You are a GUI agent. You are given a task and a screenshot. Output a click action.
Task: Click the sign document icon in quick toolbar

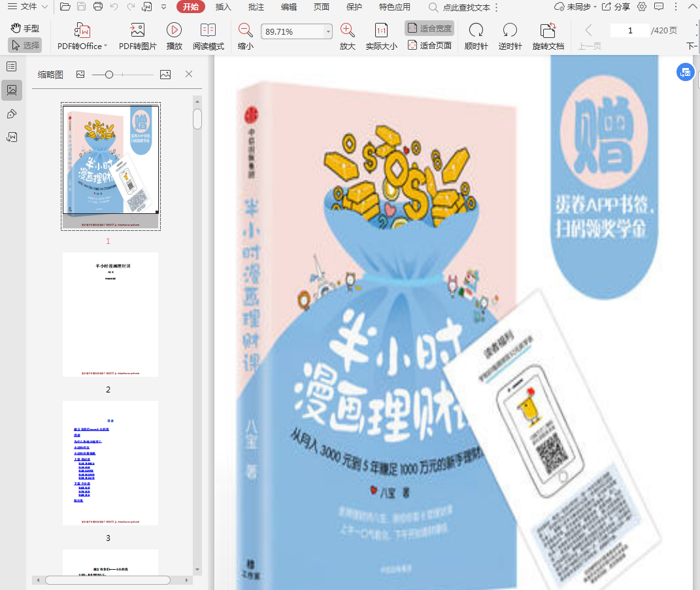(x=147, y=7)
